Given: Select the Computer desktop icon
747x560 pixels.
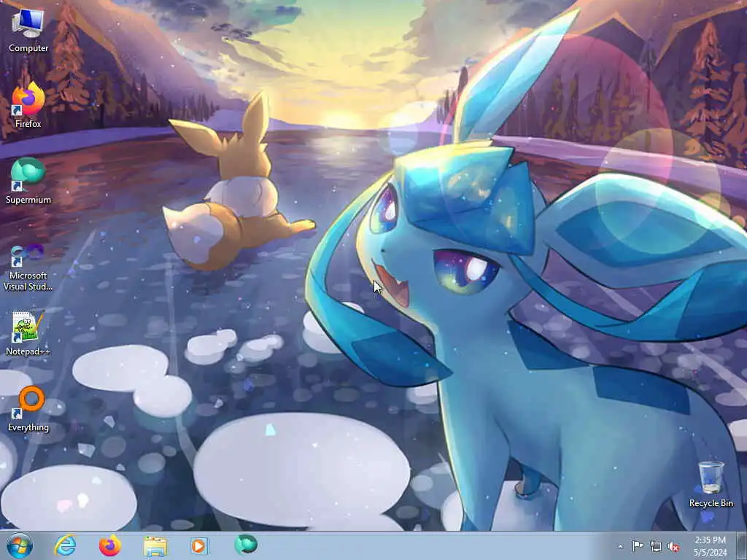Looking at the screenshot, I should 28,30.
